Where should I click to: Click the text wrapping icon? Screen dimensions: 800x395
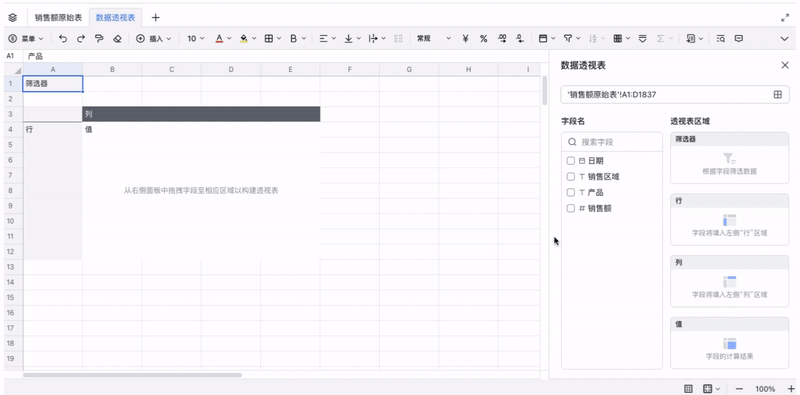(x=373, y=38)
